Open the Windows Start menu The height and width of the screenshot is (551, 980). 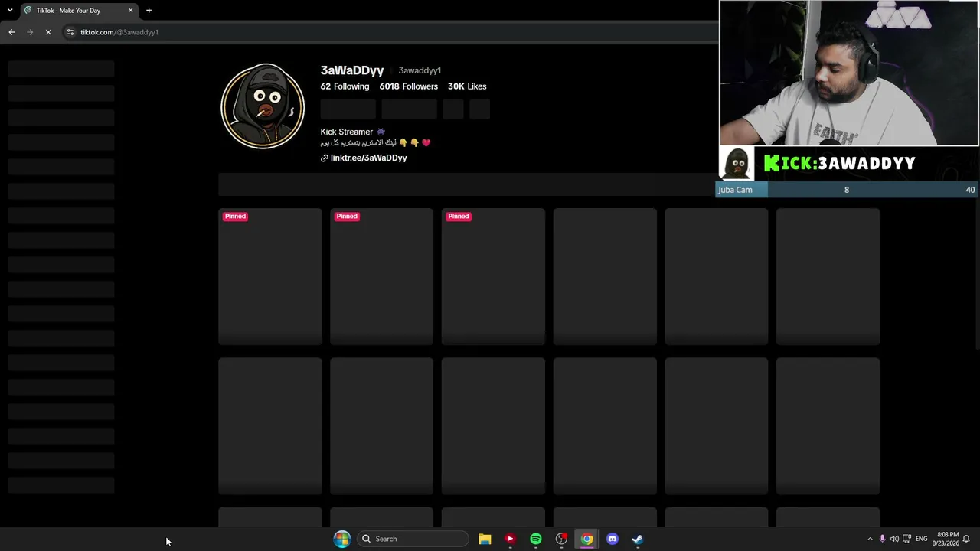click(341, 539)
